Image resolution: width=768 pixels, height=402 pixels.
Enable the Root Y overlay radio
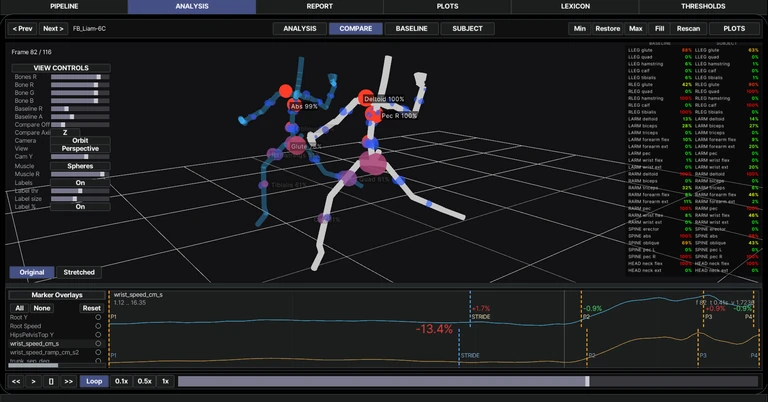click(98, 317)
